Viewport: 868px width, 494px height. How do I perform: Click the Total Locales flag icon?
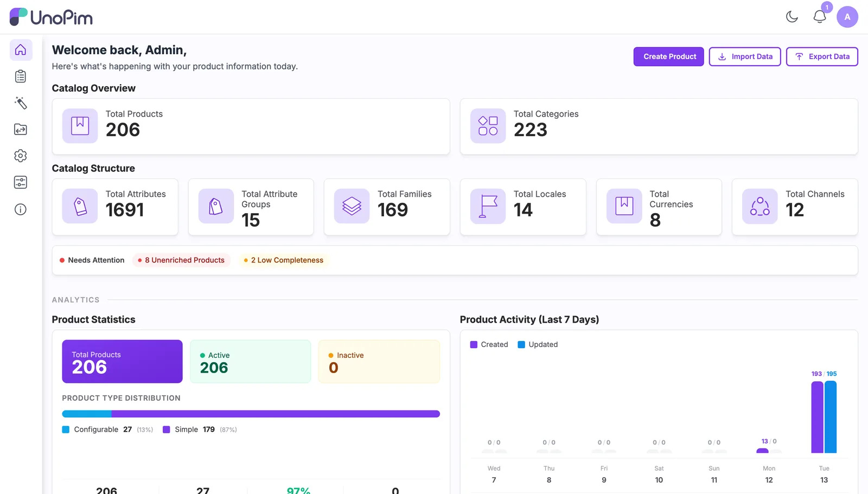tap(488, 206)
